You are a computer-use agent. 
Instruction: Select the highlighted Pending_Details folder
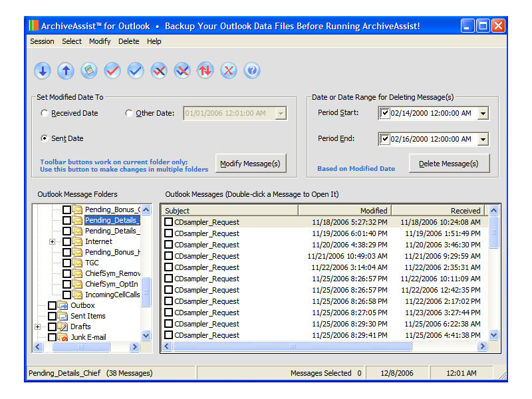click(112, 220)
